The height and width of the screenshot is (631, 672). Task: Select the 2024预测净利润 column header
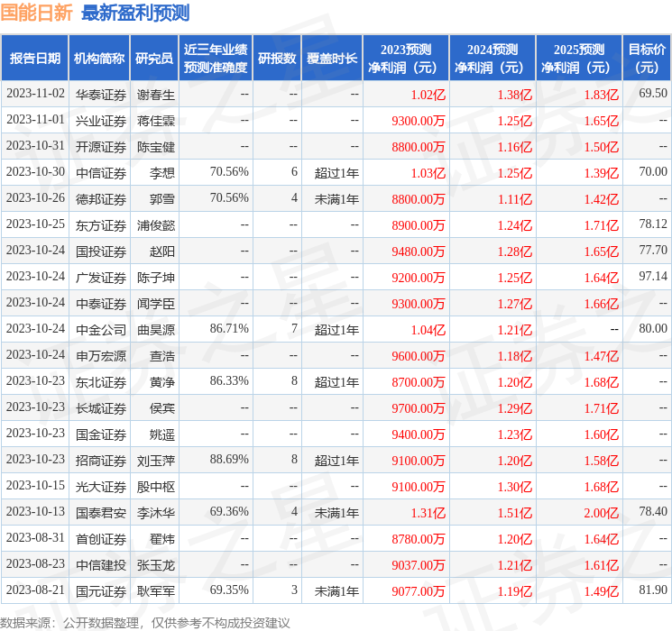[x=492, y=59]
